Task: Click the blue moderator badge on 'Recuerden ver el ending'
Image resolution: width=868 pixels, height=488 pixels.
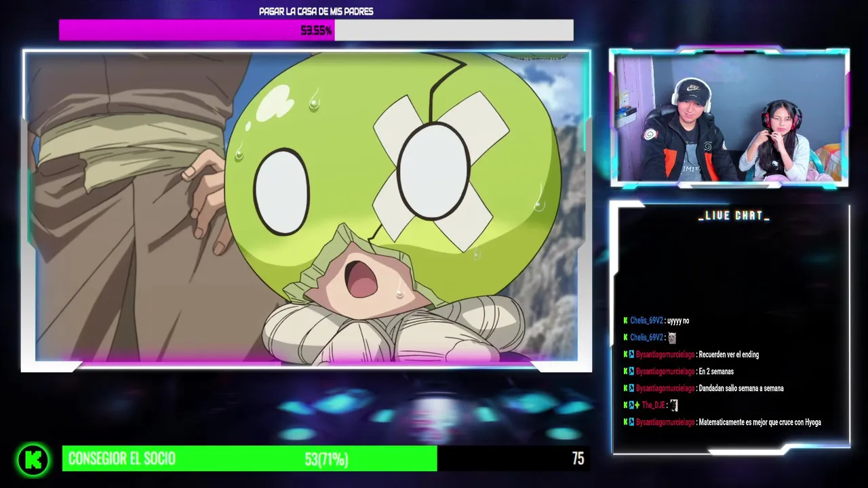Action: point(631,354)
